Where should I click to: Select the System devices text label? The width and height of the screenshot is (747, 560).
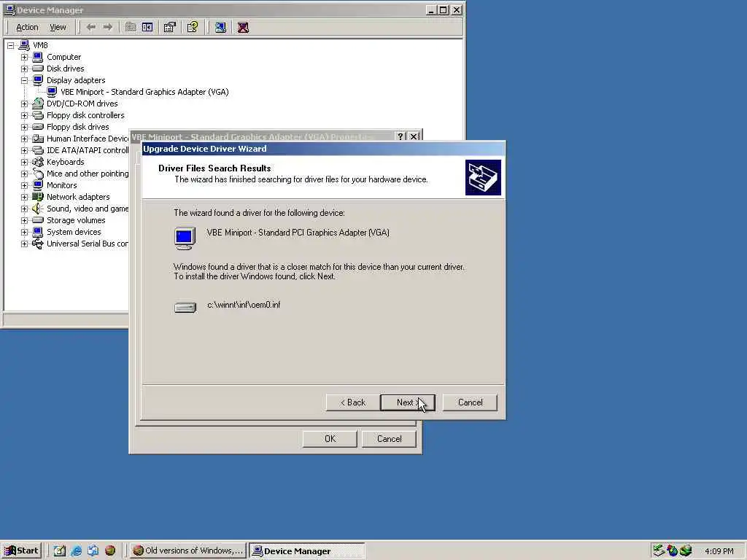[74, 232]
